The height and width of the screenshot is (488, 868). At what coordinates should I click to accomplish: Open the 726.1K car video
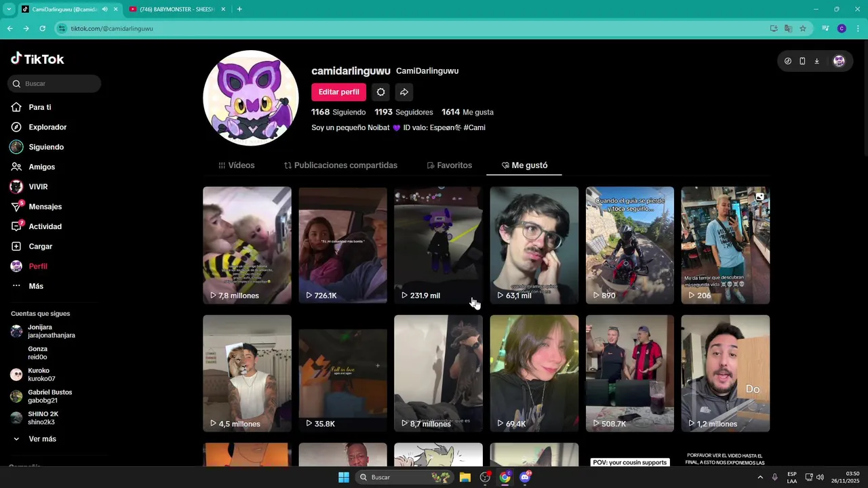(342, 245)
